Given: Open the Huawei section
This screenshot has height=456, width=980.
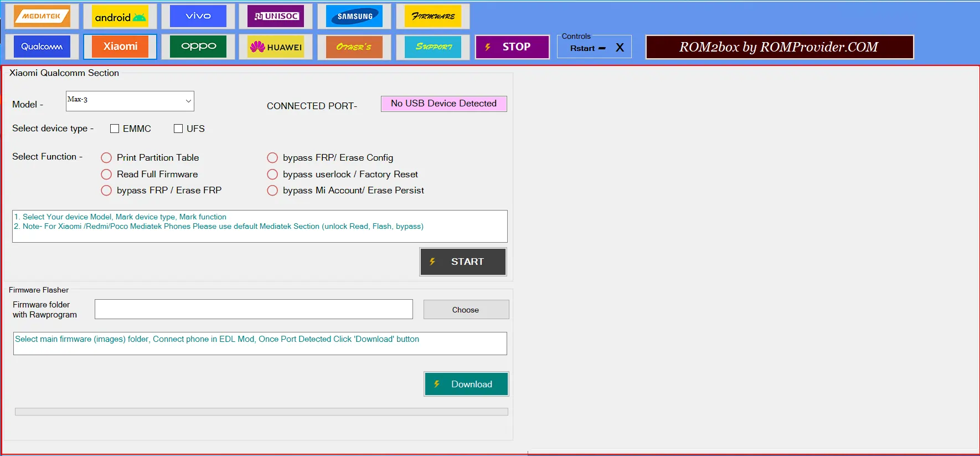Looking at the screenshot, I should 276,47.
